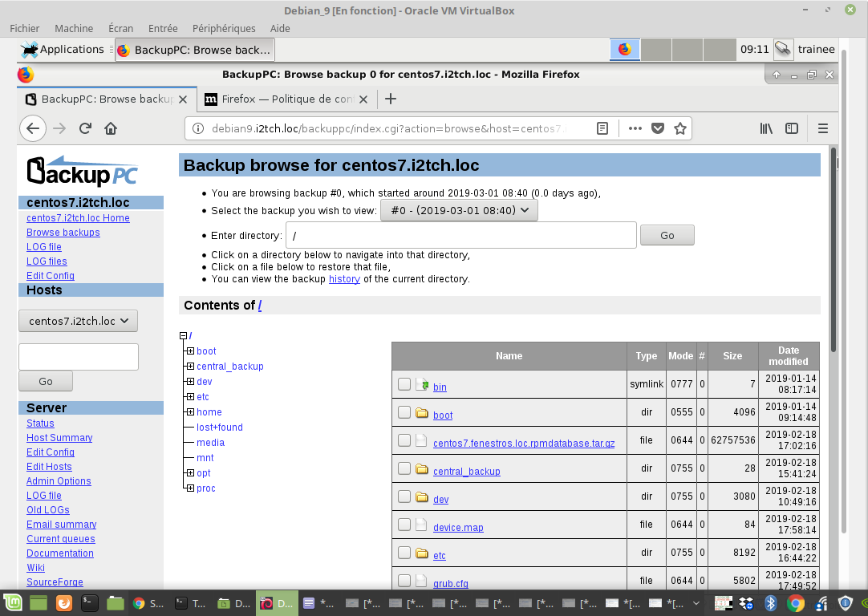Screen dimensions: 868x616
Task: Click Firefox reload page icon
Action: coord(85,128)
